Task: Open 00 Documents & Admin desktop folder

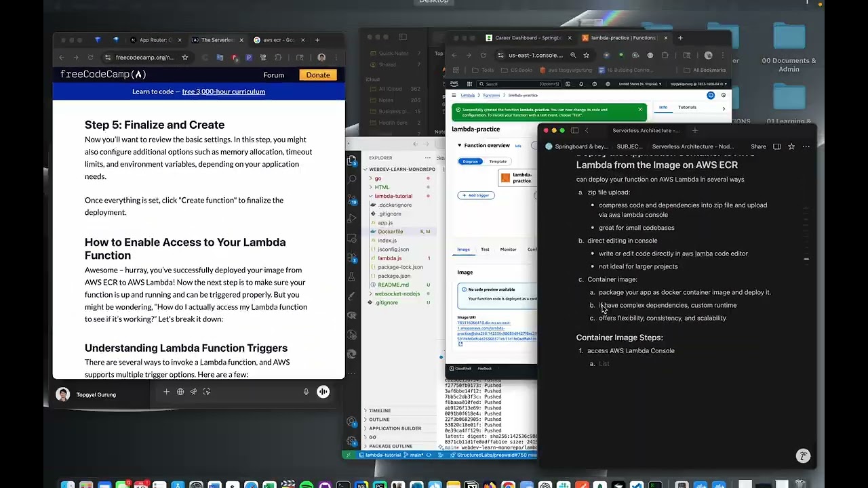Action: (x=789, y=49)
